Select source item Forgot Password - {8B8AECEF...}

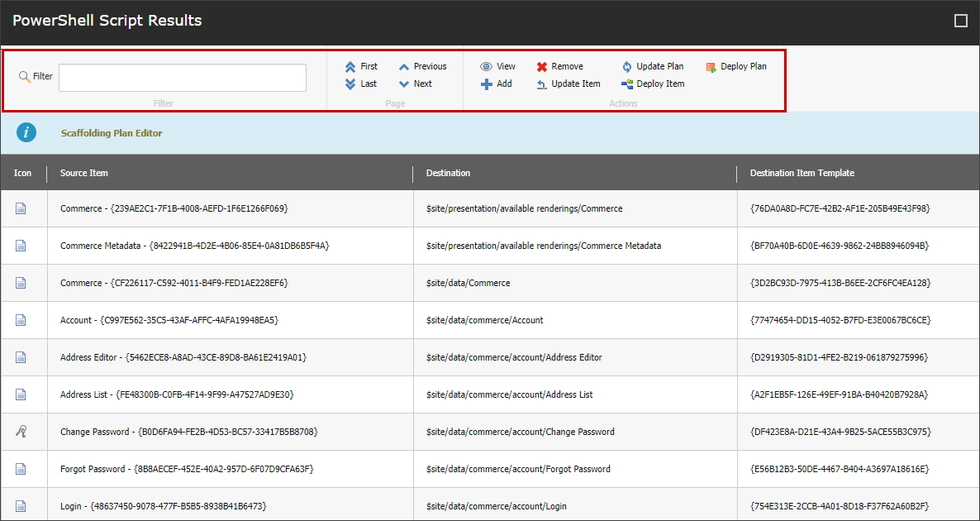pyautogui.click(x=187, y=468)
